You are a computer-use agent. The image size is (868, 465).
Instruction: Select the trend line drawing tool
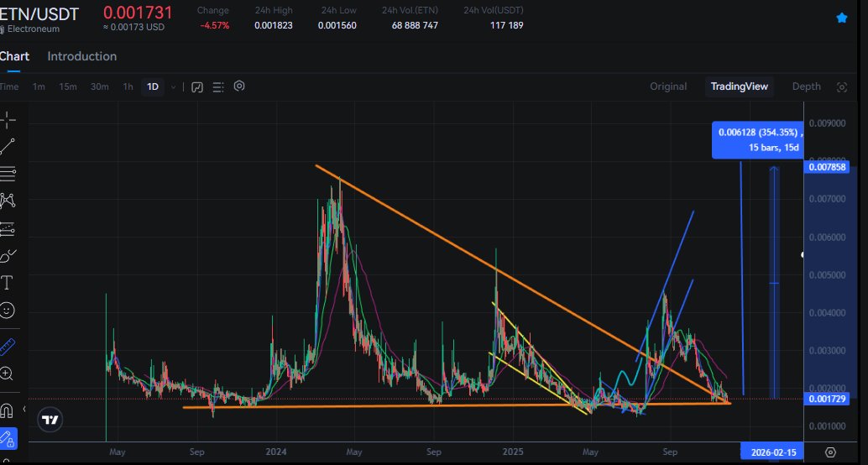[x=8, y=147]
